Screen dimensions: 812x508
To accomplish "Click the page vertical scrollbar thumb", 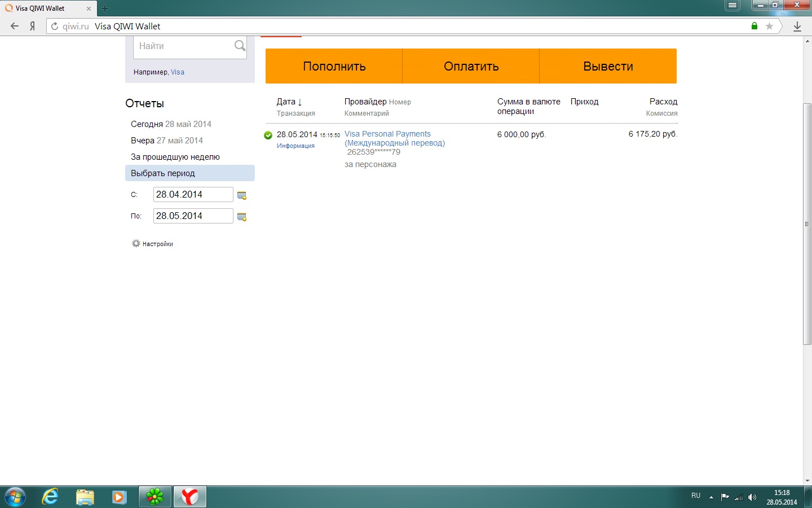I will 807,224.
